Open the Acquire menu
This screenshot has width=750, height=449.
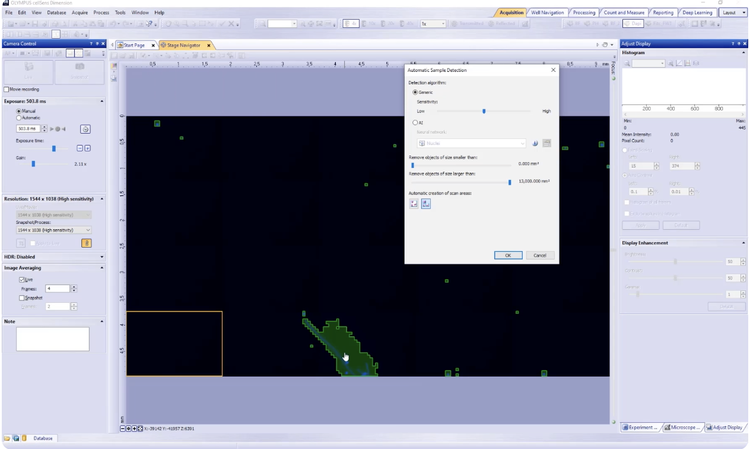pyautogui.click(x=80, y=13)
